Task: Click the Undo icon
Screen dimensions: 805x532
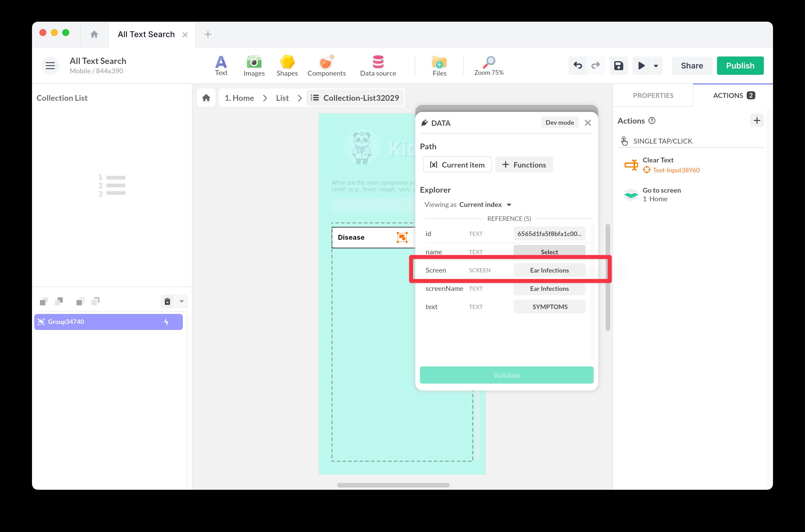Action: point(578,65)
